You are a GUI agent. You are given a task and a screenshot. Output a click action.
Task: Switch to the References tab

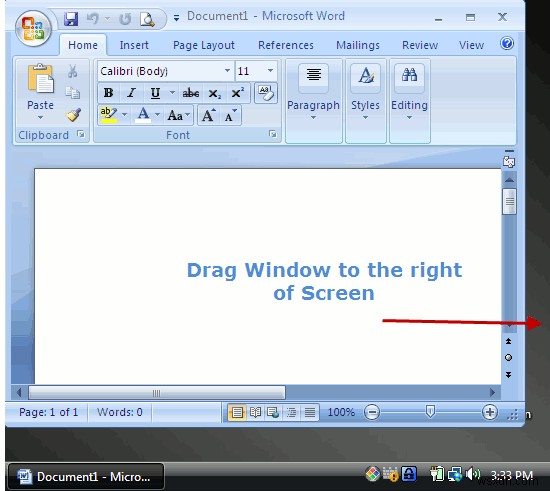coord(286,45)
